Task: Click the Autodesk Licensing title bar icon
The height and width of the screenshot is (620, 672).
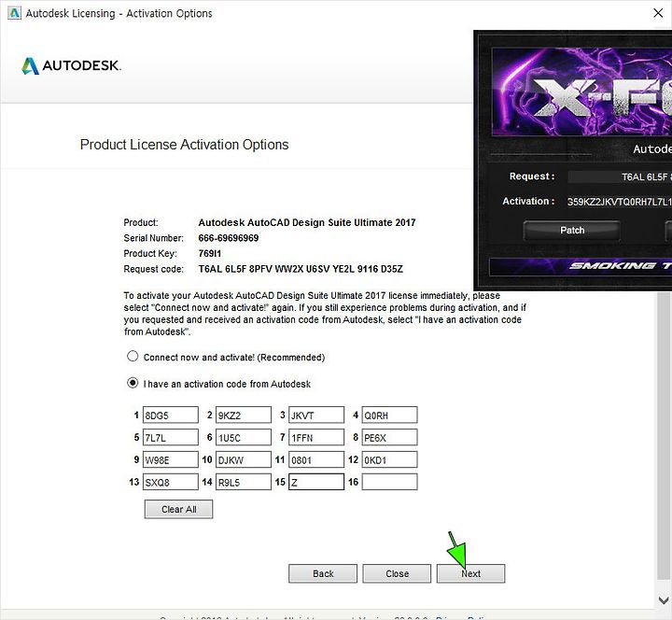Action: [14, 13]
